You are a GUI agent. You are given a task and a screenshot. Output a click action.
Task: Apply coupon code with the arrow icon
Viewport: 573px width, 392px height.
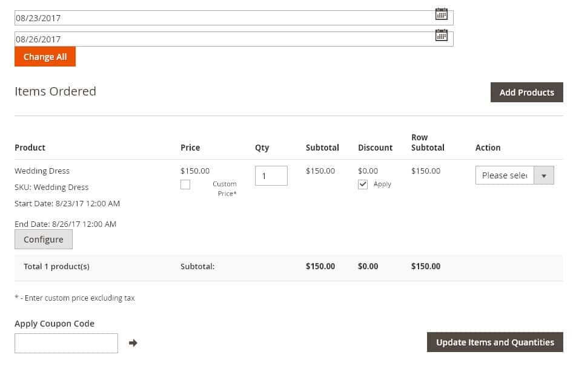coord(133,343)
